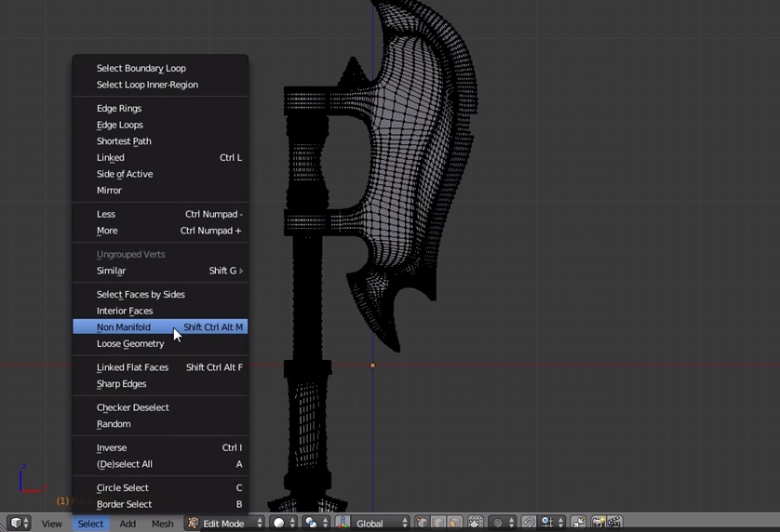Viewport: 780px width, 532px height.
Task: Choose Select Loop Inner-Region
Action: pos(160,85)
